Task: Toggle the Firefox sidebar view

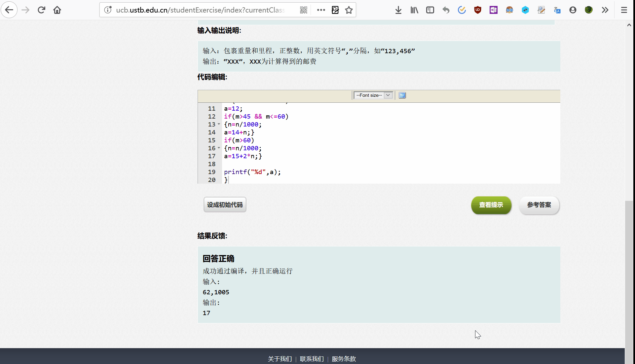Action: (430, 10)
